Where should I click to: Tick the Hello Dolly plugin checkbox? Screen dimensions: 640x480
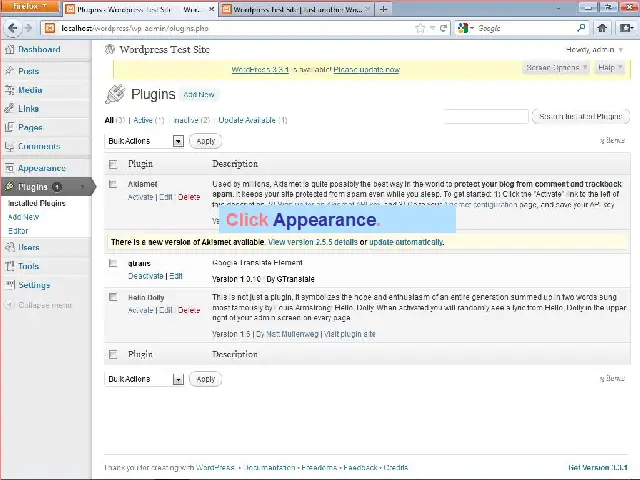(113, 297)
